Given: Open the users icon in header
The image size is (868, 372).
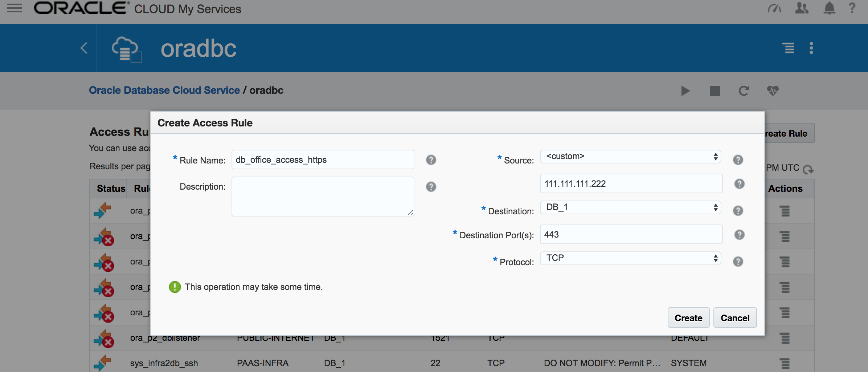Looking at the screenshot, I should (802, 8).
